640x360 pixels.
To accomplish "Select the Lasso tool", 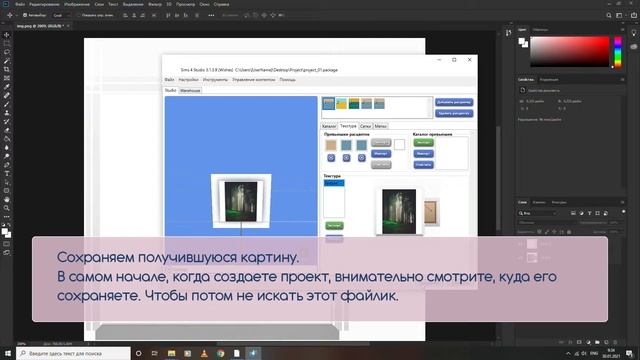I will click(7, 52).
